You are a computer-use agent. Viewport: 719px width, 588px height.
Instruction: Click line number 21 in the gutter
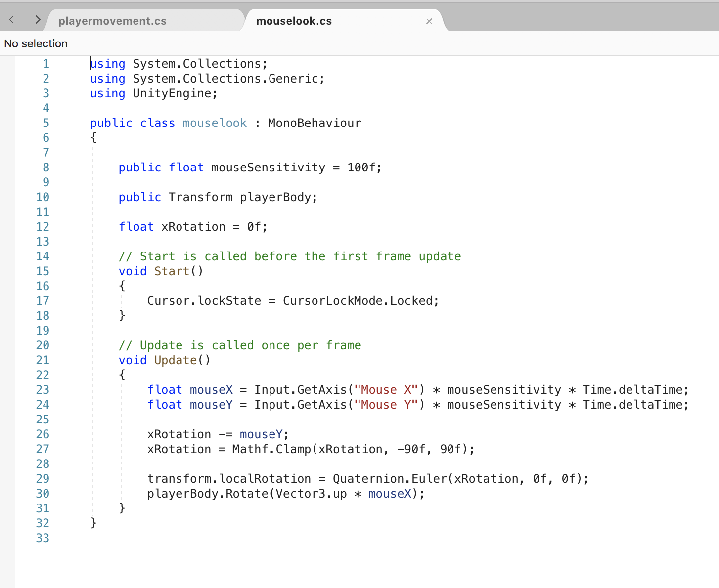coord(43,360)
